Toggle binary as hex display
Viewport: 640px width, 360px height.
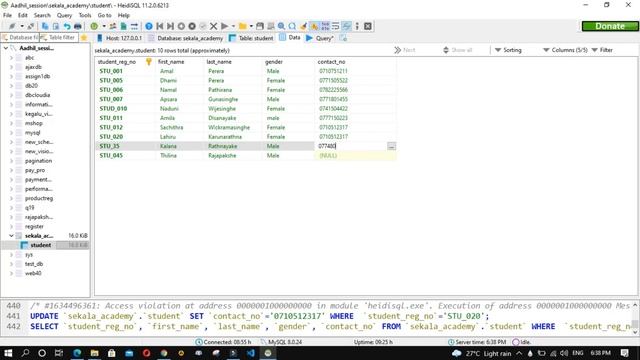[325, 26]
